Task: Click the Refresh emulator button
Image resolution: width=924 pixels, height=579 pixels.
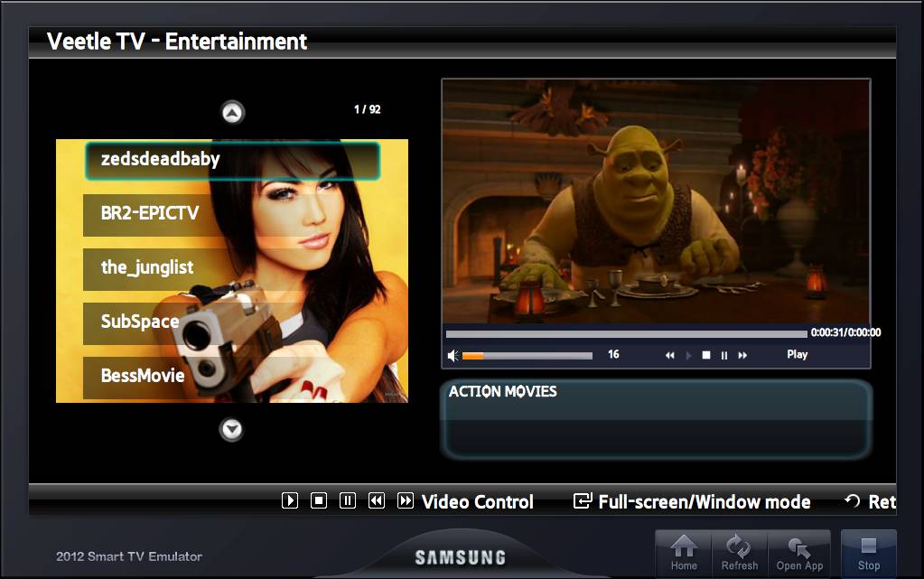Action: (x=739, y=553)
